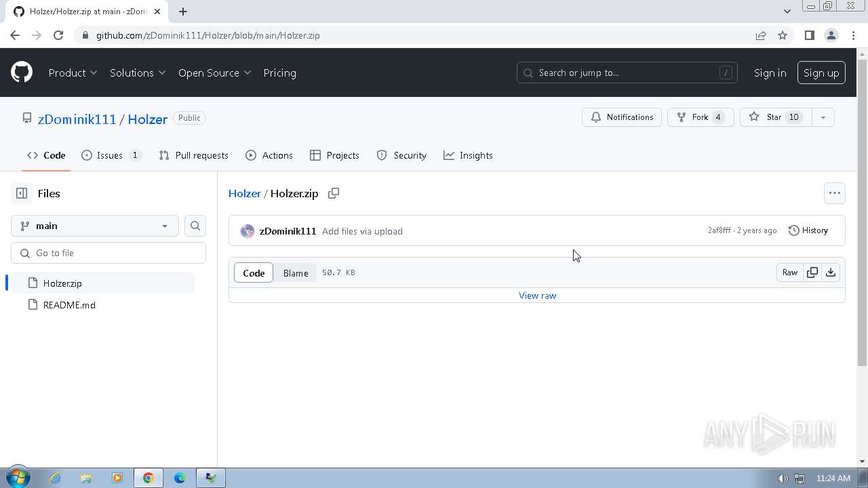
Task: Click Holzer breadcrumb link
Action: pyautogui.click(x=245, y=193)
